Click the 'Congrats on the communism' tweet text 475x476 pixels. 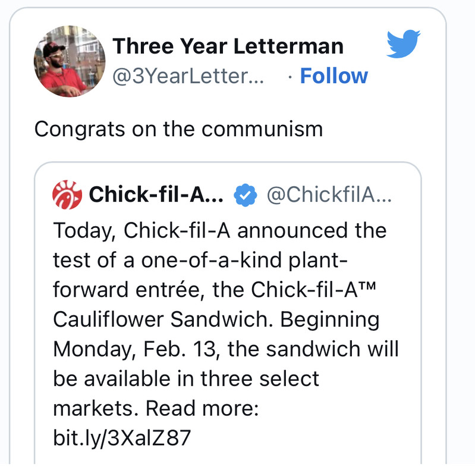pos(178,129)
